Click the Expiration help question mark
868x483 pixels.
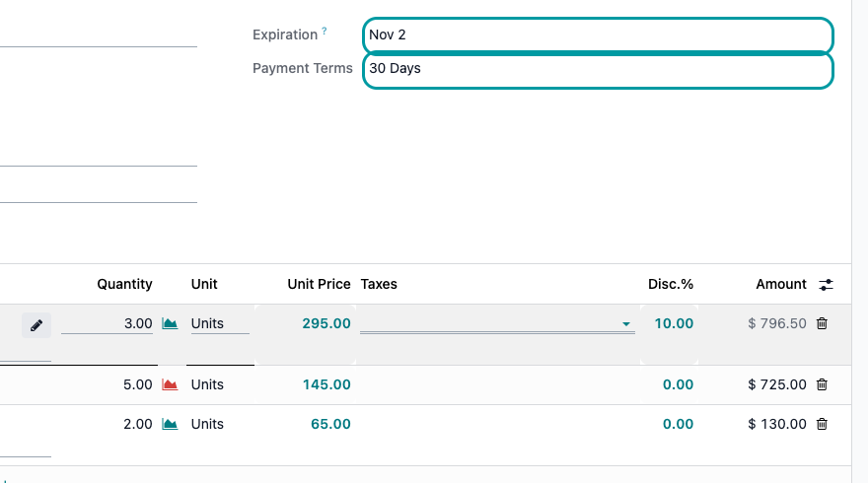(325, 31)
